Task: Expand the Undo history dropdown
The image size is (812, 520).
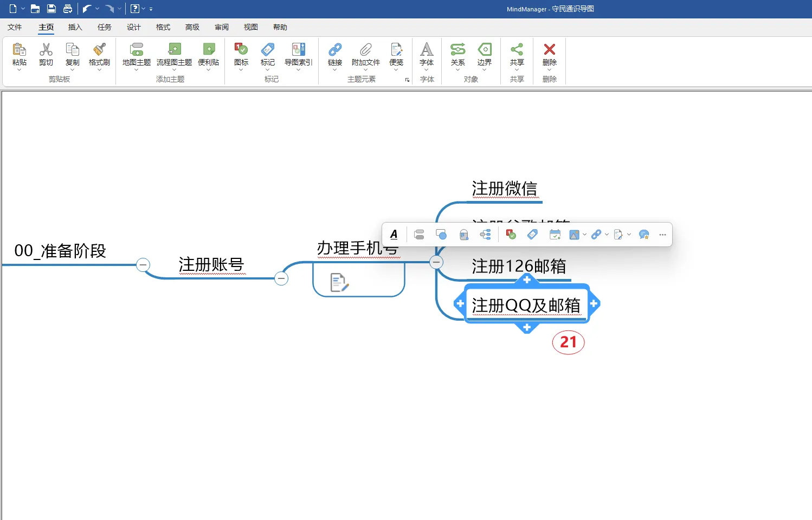Action: click(x=98, y=9)
